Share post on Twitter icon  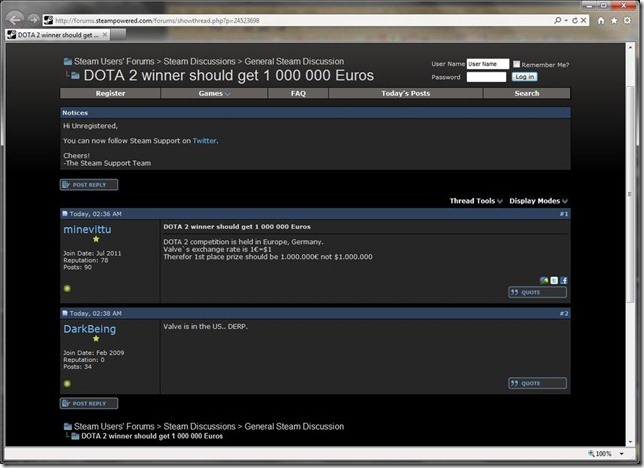pyautogui.click(x=554, y=280)
